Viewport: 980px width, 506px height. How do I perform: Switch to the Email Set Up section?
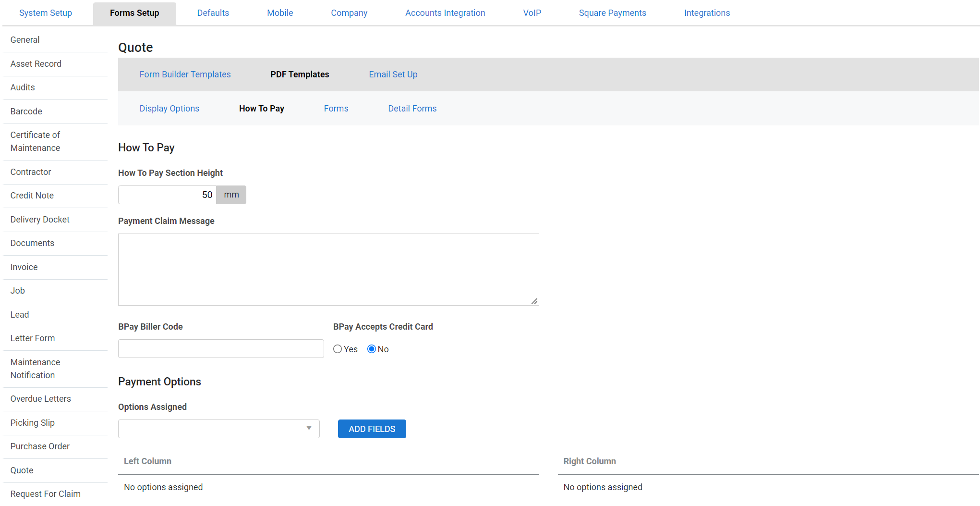393,74
